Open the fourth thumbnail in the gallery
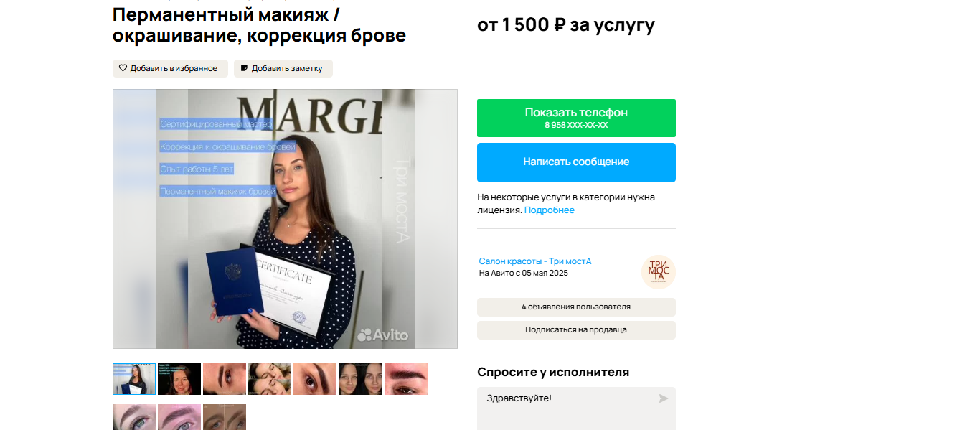This screenshot has width=980, height=430. tap(270, 379)
